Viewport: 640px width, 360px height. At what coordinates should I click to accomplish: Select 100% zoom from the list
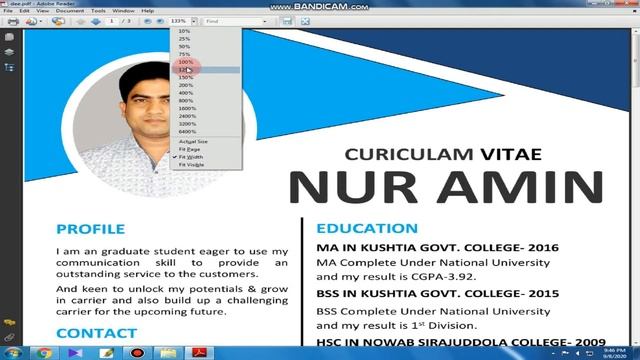[x=206, y=62]
